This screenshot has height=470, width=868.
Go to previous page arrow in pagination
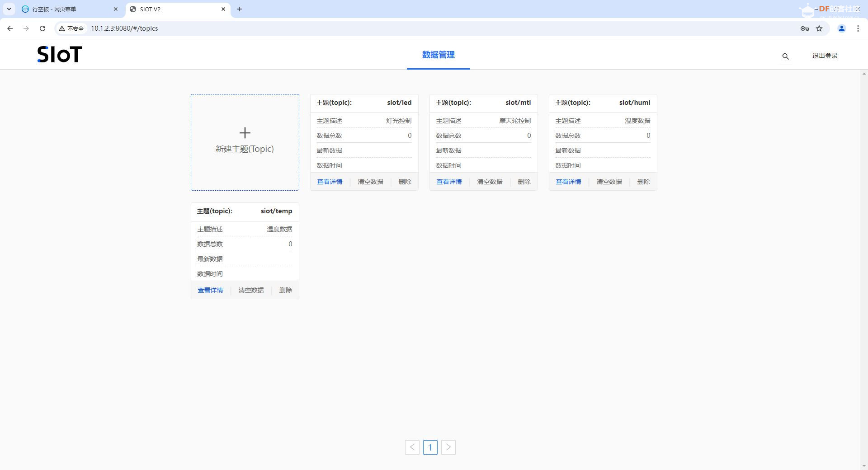(412, 447)
